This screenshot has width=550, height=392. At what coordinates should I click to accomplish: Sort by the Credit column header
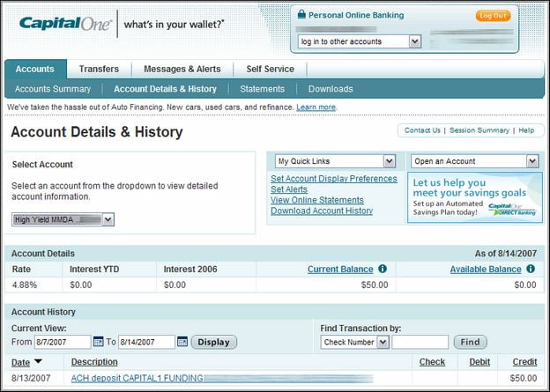tap(524, 362)
